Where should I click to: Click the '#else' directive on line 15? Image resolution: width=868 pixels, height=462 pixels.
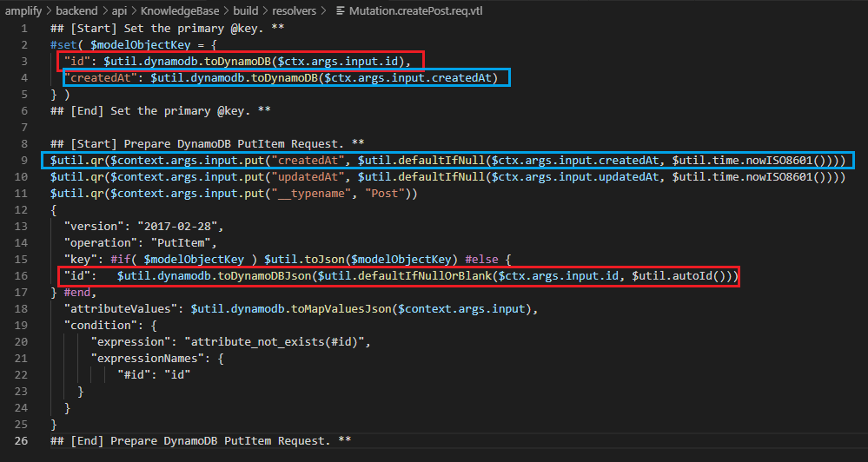click(x=481, y=260)
